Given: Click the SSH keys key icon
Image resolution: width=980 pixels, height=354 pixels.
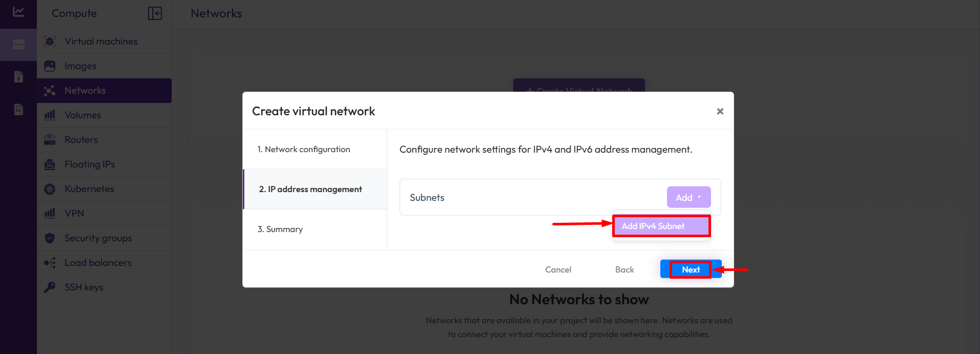Looking at the screenshot, I should (x=50, y=287).
